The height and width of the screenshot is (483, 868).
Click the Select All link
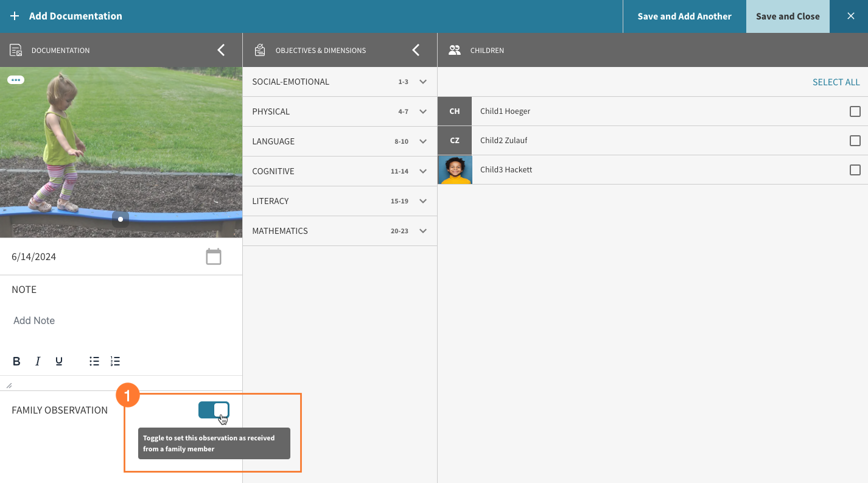tap(836, 82)
